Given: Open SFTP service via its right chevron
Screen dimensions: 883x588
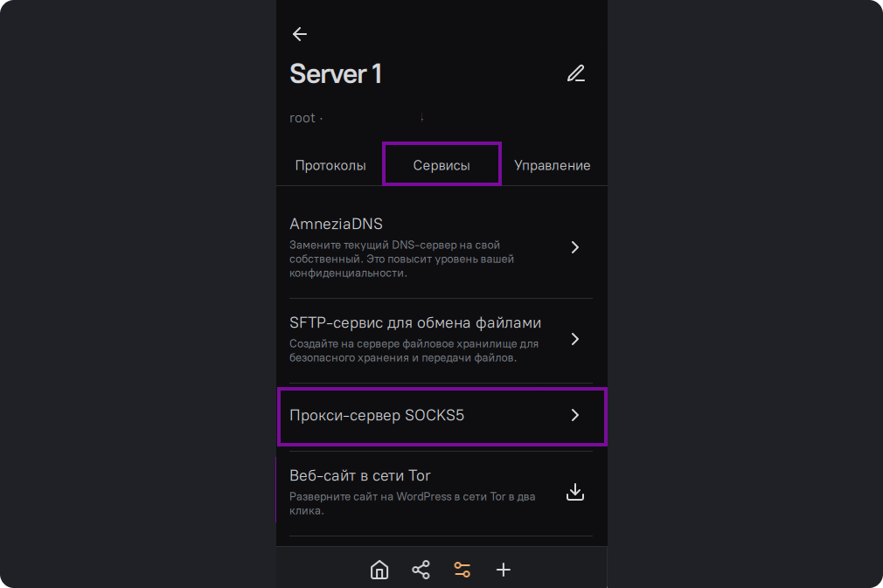Looking at the screenshot, I should point(574,339).
